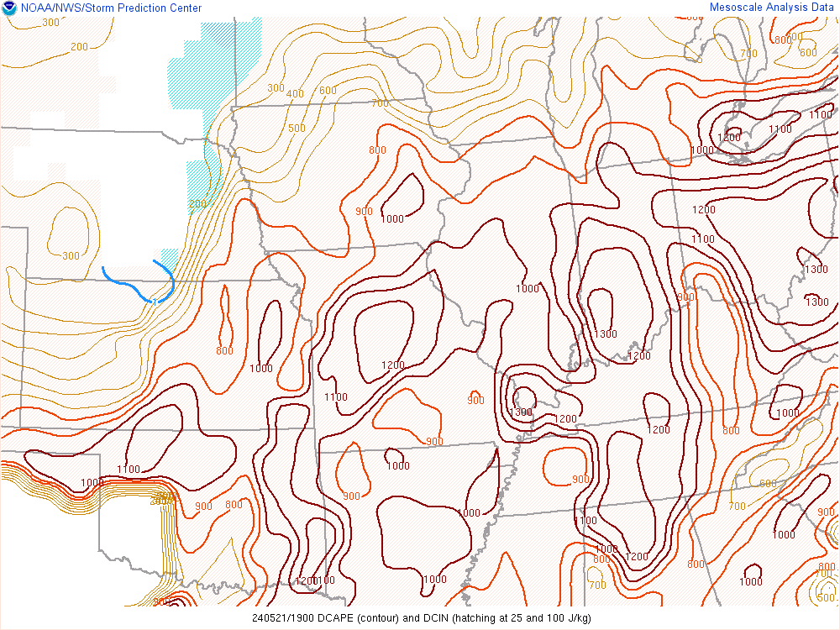Image resolution: width=840 pixels, height=630 pixels.
Task: Click the overlapping 1200100 contour label
Action: [315, 581]
